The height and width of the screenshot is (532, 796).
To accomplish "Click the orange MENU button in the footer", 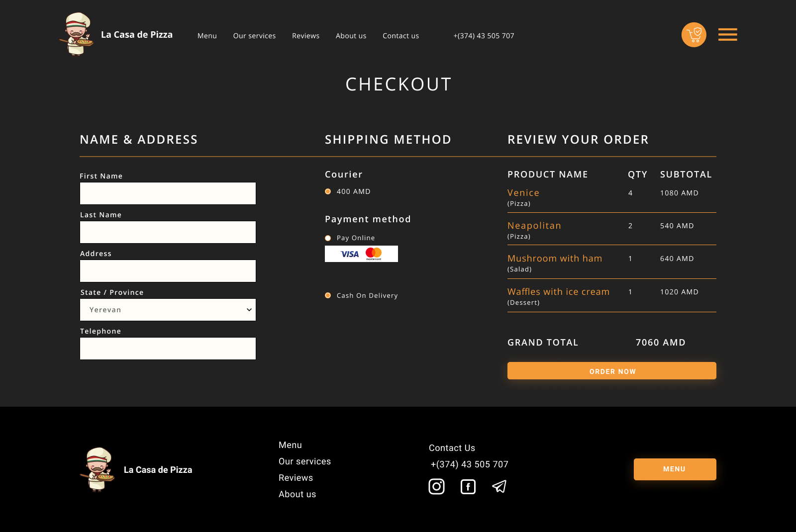I will click(675, 469).
